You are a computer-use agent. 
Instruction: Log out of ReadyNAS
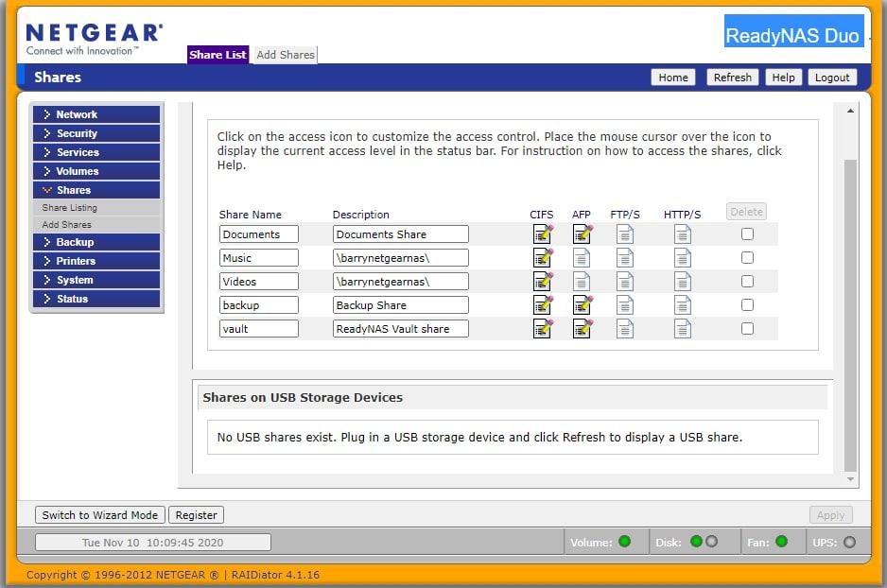click(x=832, y=78)
